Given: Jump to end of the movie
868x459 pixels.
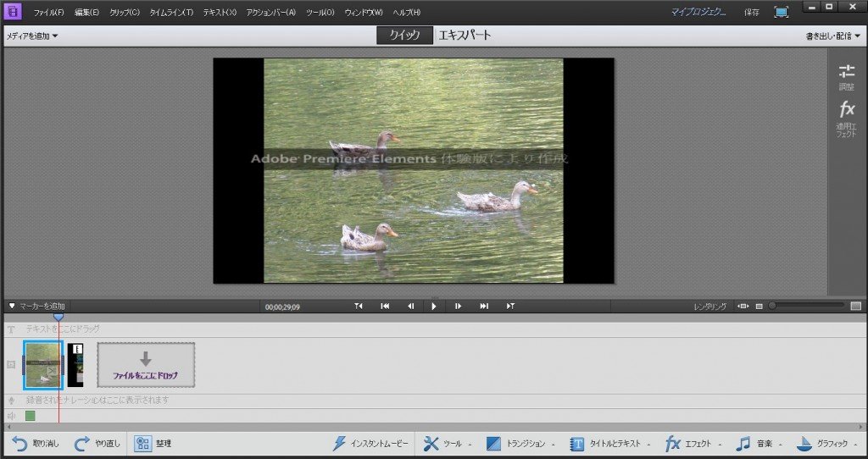Looking at the screenshot, I should (484, 306).
